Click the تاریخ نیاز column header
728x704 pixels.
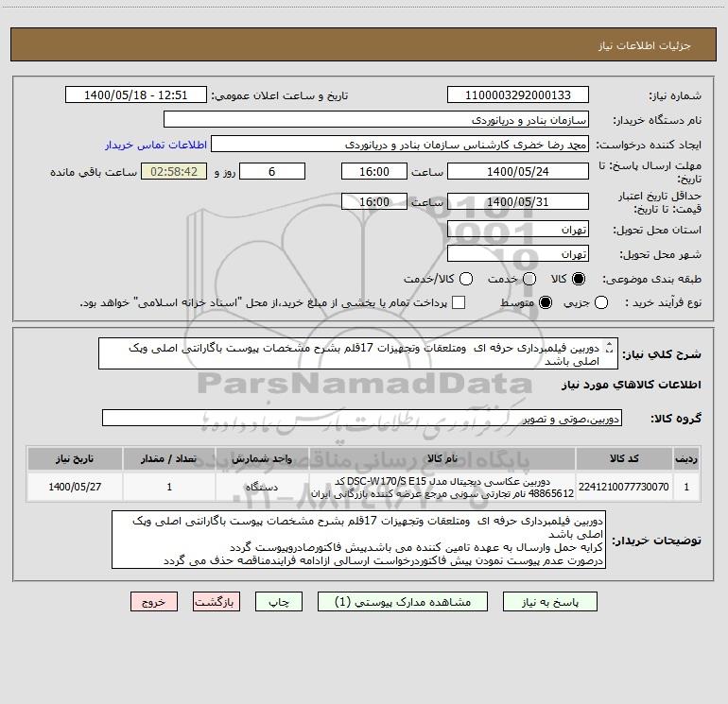point(75,458)
